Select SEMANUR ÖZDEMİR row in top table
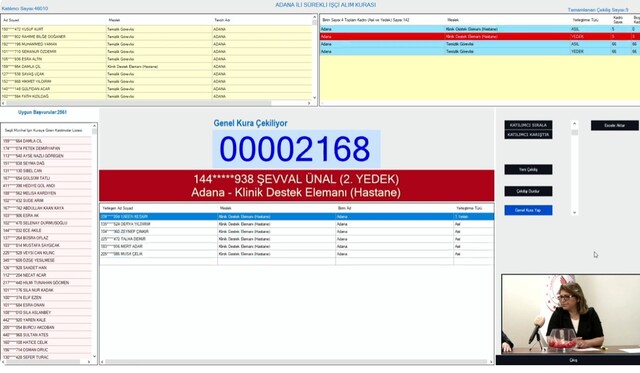Viewport: 640px width, 373px height. 156,52
